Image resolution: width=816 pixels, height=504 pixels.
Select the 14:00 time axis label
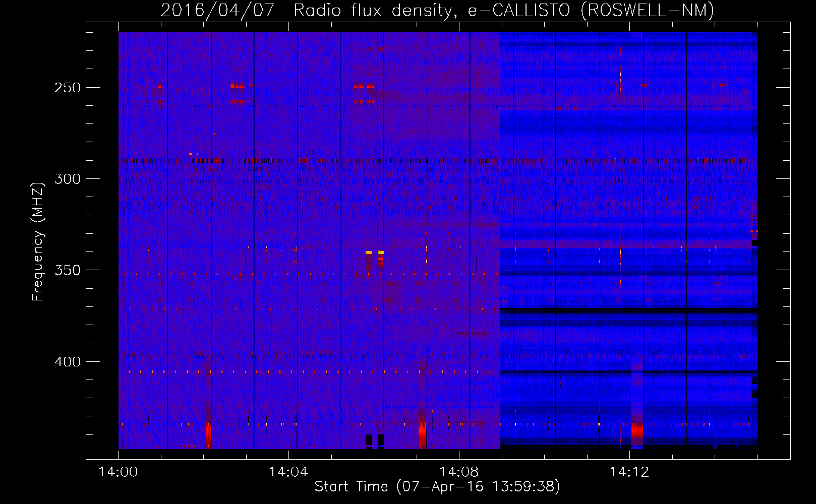tap(118, 472)
